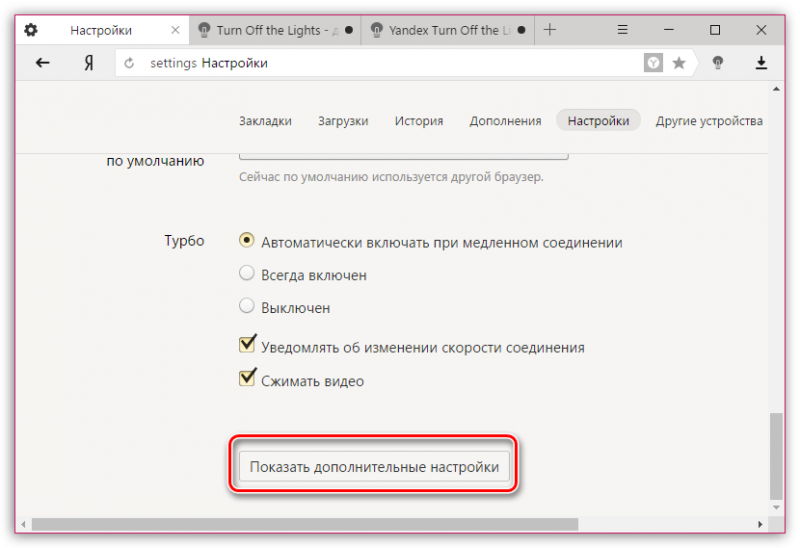Reload the settings page
Viewport: 800px width, 548px height.
(x=129, y=63)
